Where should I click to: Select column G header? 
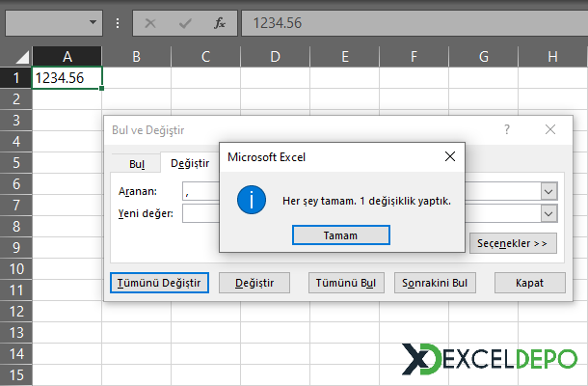pyautogui.click(x=483, y=57)
